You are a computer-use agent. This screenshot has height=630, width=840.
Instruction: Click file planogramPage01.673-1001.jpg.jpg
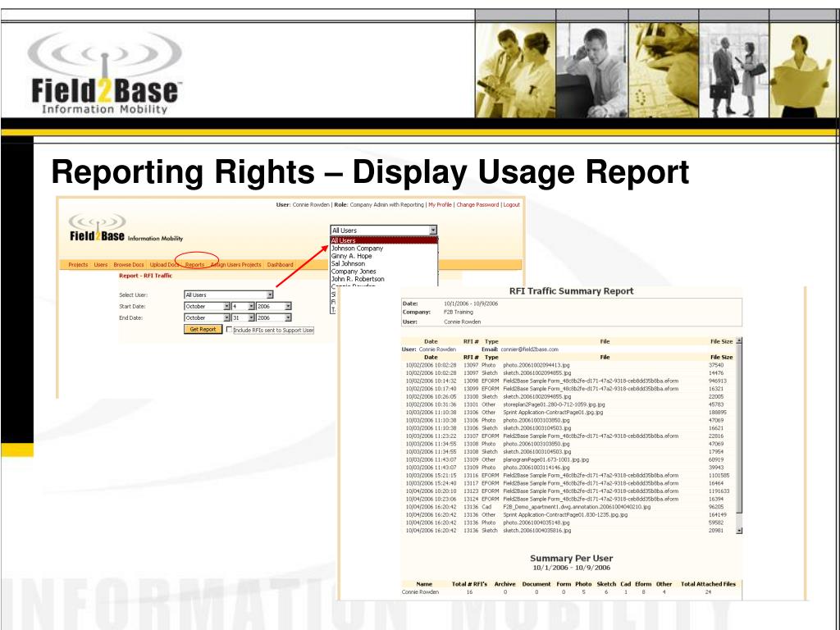[546, 459]
